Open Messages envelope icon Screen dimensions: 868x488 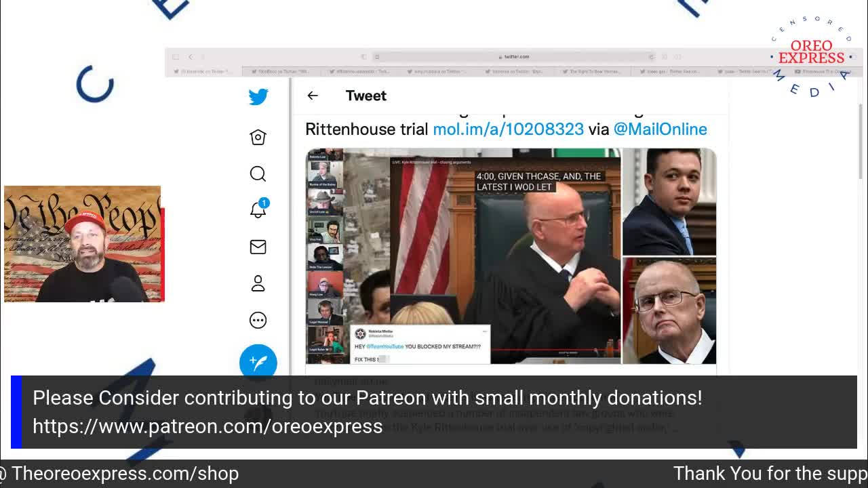coord(258,247)
